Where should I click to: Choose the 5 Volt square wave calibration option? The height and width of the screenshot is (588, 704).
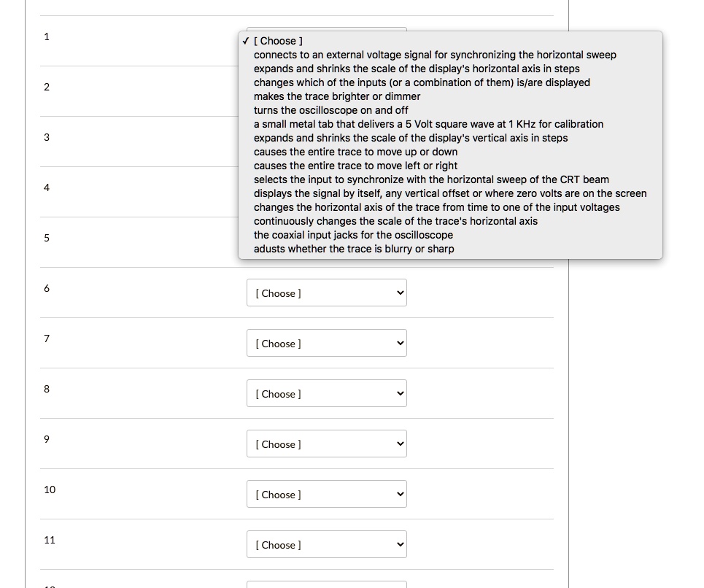428,124
